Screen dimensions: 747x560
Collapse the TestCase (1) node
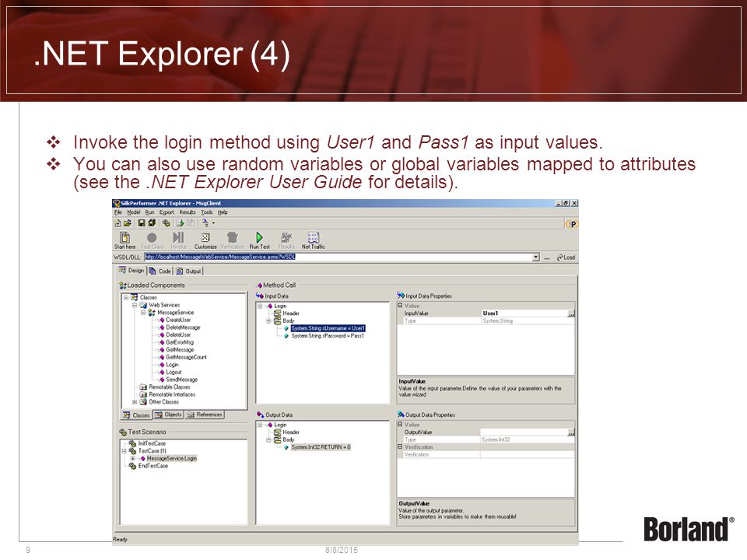[x=124, y=451]
